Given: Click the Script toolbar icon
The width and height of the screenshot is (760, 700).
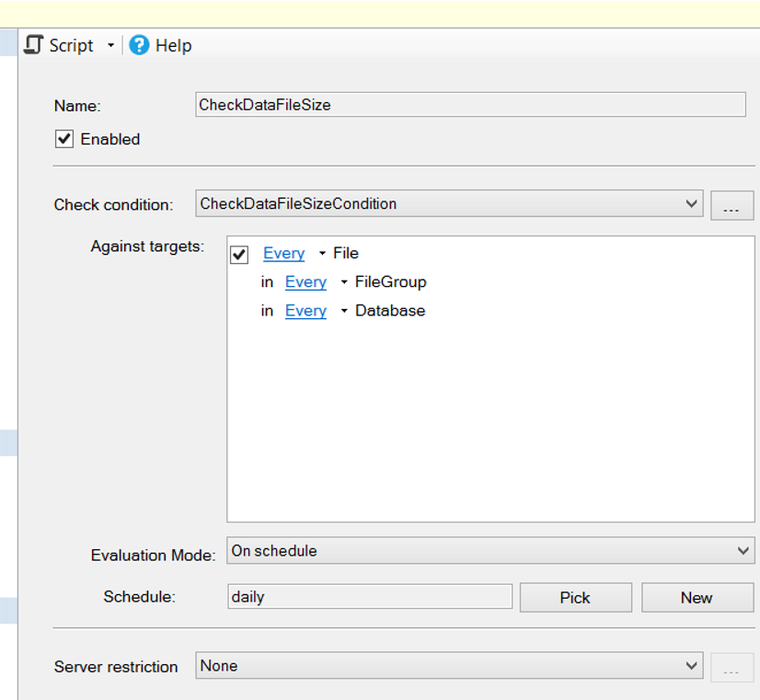Looking at the screenshot, I should (33, 45).
